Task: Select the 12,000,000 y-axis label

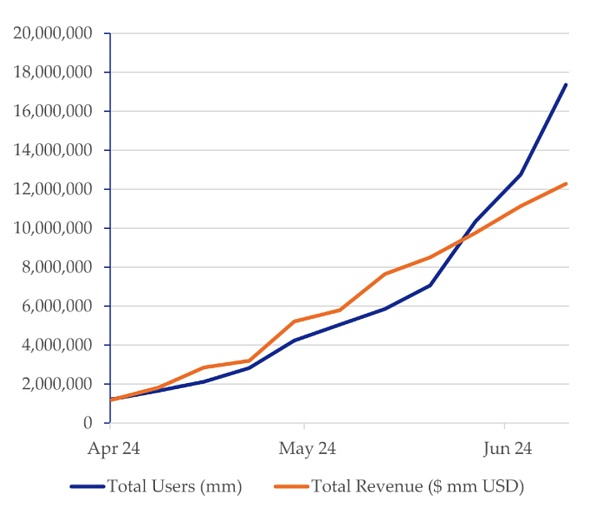Action: pos(52,189)
